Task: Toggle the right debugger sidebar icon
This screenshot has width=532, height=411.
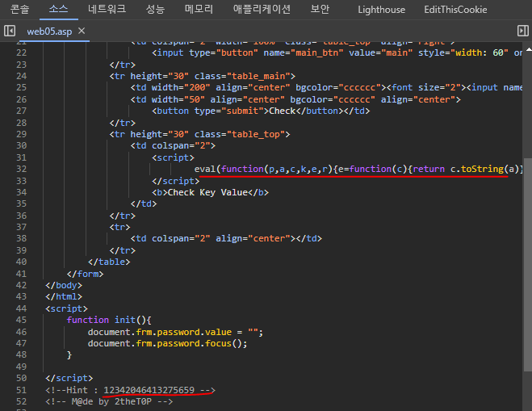Action: pyautogui.click(x=523, y=31)
